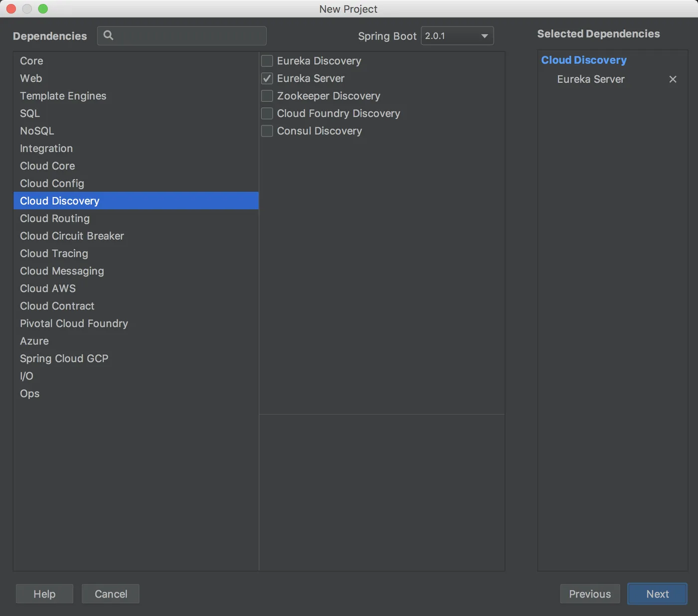Viewport: 698px width, 616px height.
Task: Go back with the Previous button
Action: click(590, 594)
